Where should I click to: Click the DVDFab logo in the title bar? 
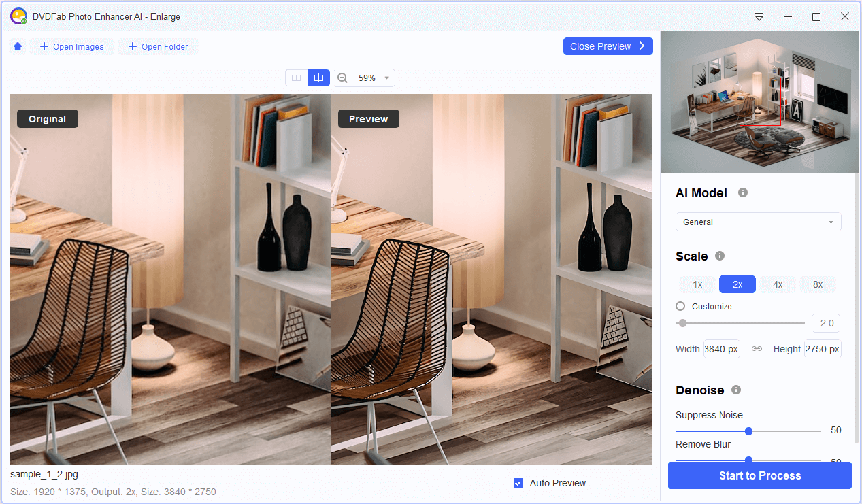(18, 16)
